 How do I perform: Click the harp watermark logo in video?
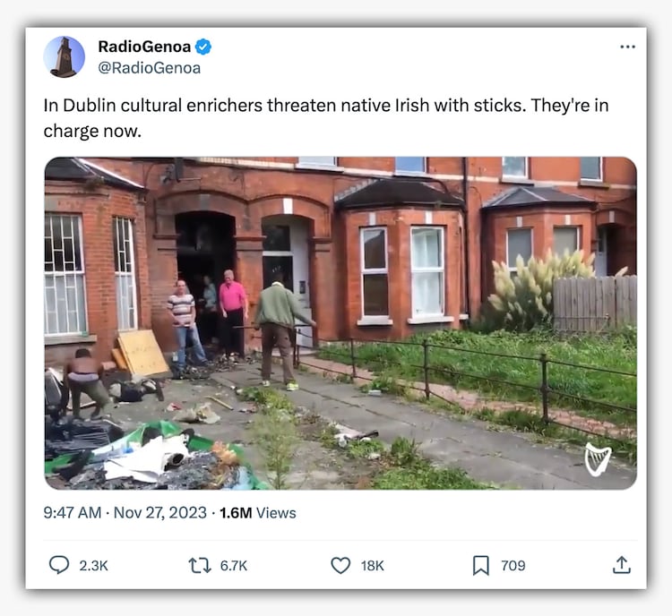coord(598,459)
